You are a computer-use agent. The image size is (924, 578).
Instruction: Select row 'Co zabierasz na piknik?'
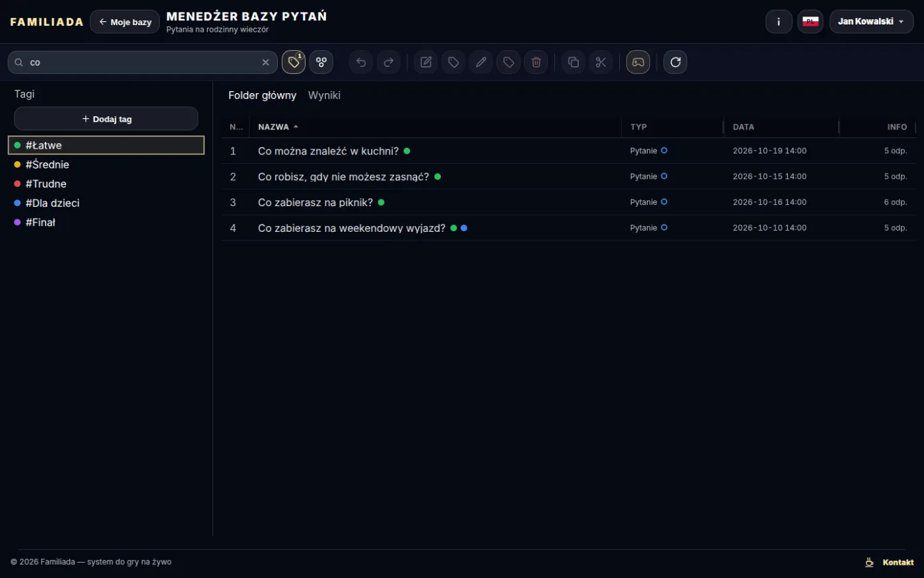click(x=569, y=202)
